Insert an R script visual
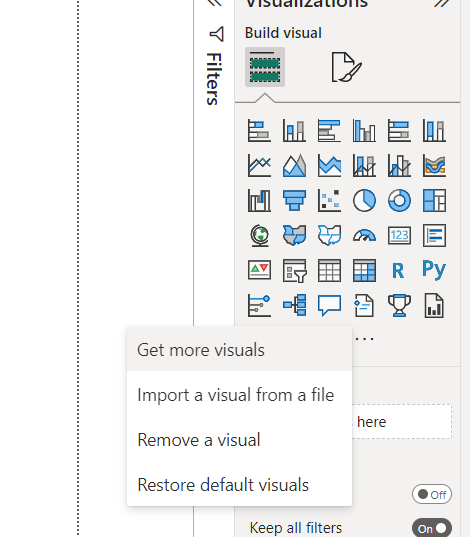470x537 pixels. 398,271
